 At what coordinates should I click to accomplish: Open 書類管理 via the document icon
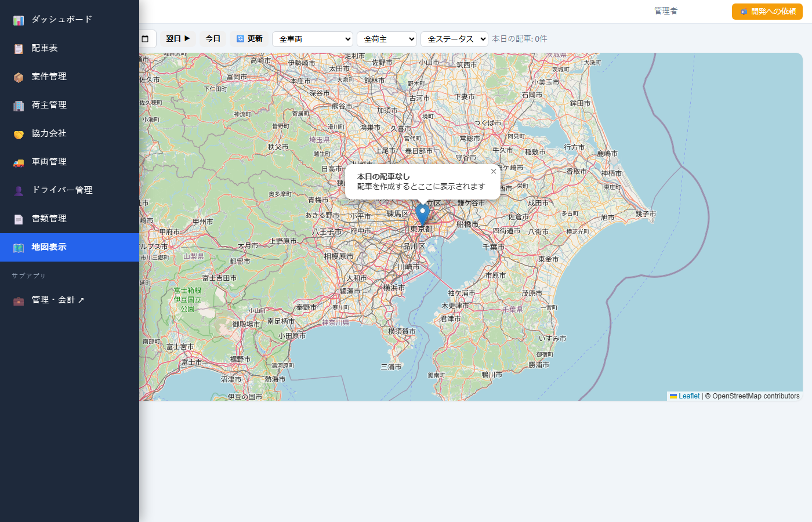[18, 219]
